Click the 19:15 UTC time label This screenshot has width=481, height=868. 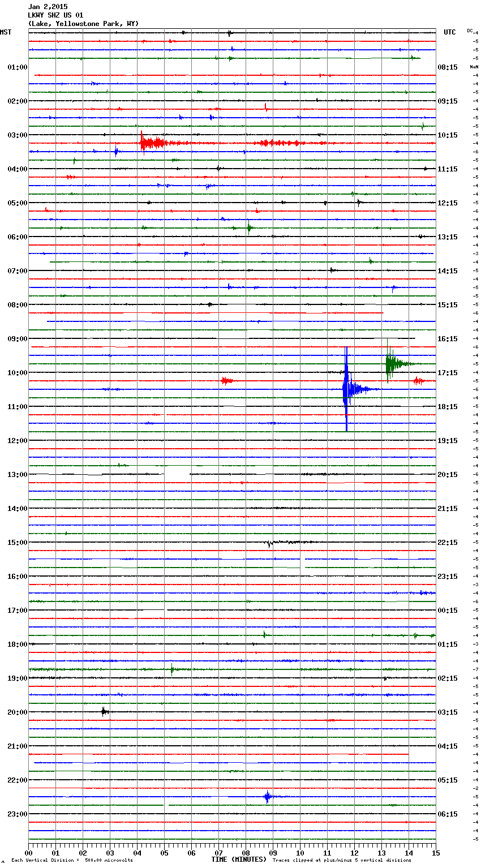(x=448, y=441)
